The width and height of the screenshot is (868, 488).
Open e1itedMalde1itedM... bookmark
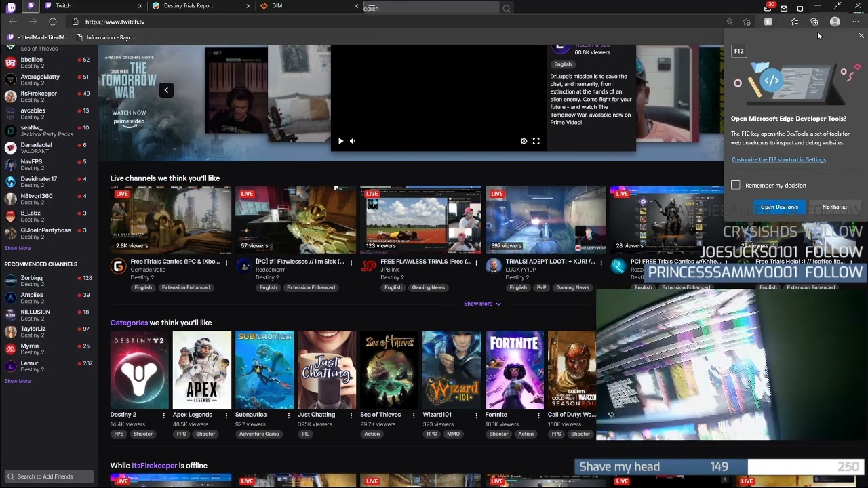[38, 37]
